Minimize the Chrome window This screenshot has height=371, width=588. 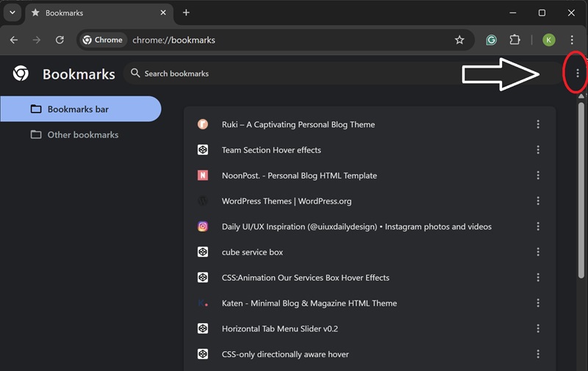pos(512,12)
